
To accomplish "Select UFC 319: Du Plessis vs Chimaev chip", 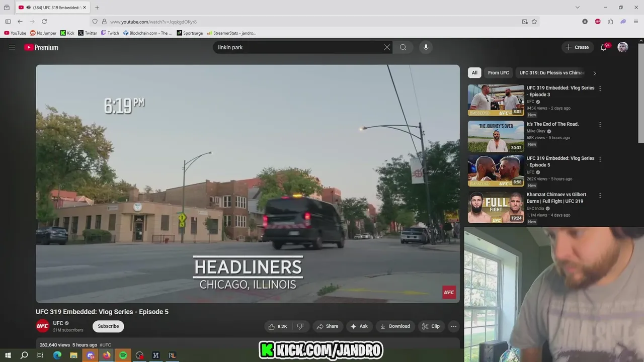I will click(551, 73).
